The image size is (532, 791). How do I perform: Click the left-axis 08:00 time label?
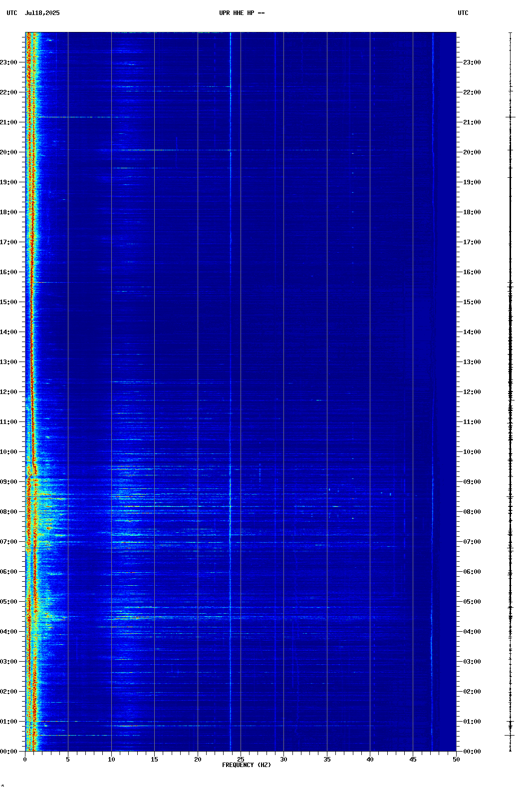[8, 512]
